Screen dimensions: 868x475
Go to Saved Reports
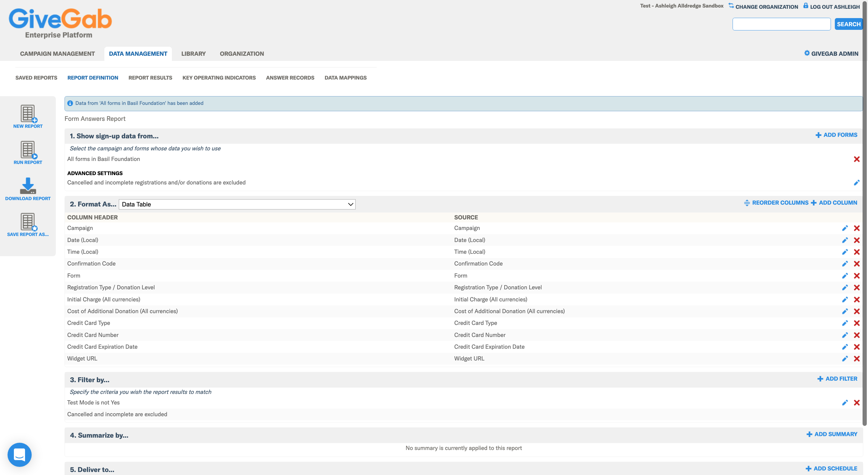[x=36, y=78]
